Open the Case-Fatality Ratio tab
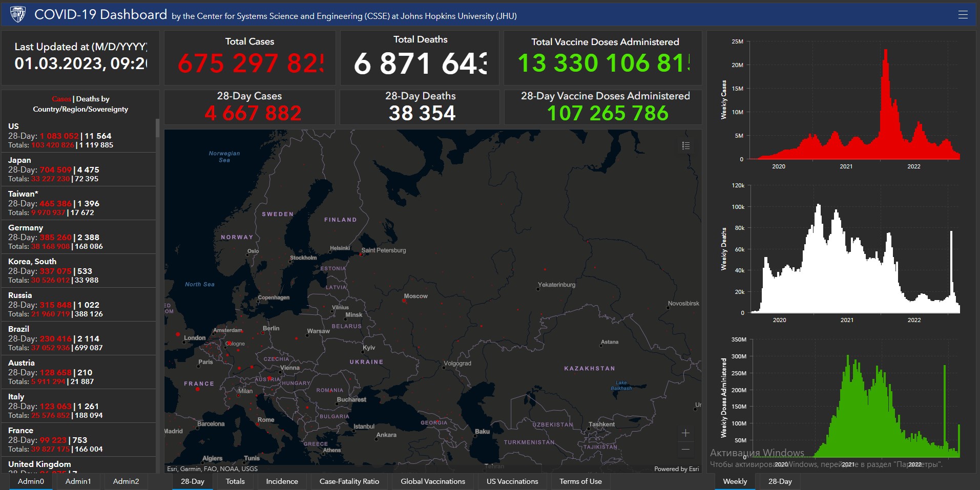 click(x=349, y=481)
